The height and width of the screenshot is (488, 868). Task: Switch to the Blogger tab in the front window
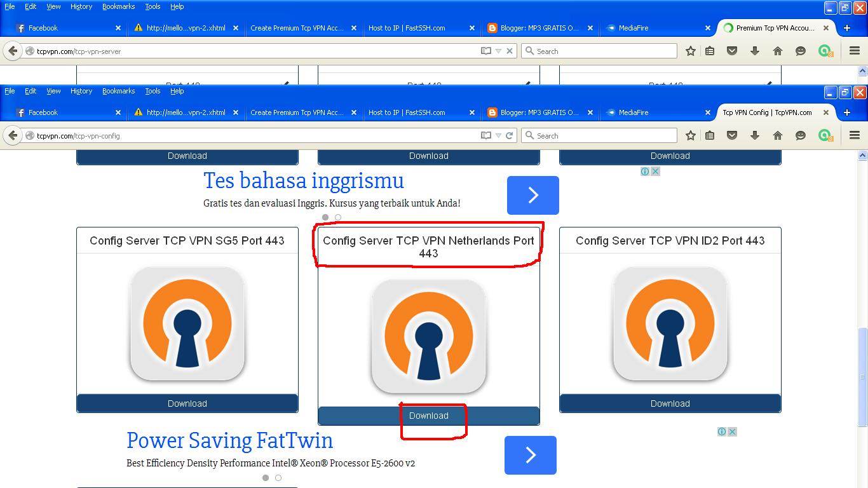(539, 112)
